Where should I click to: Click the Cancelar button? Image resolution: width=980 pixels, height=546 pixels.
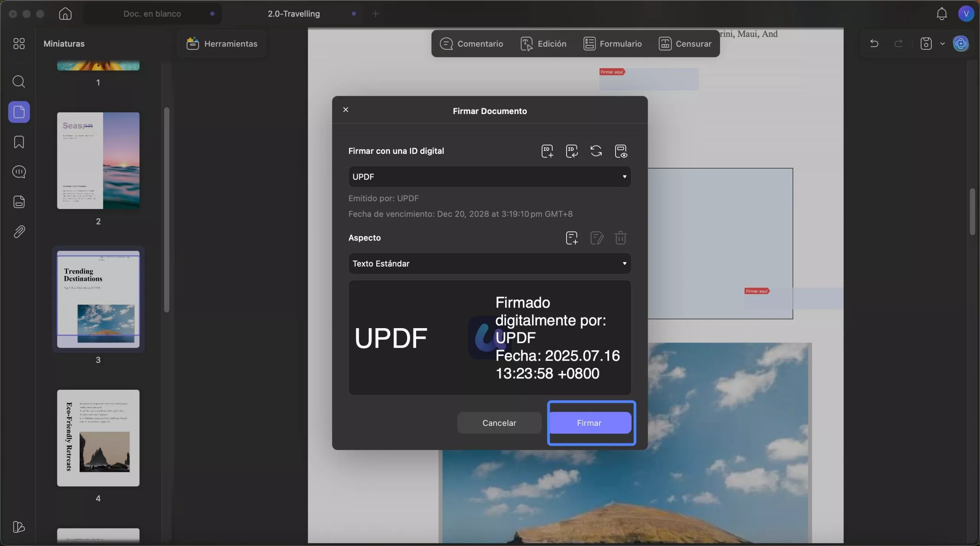[499, 423]
